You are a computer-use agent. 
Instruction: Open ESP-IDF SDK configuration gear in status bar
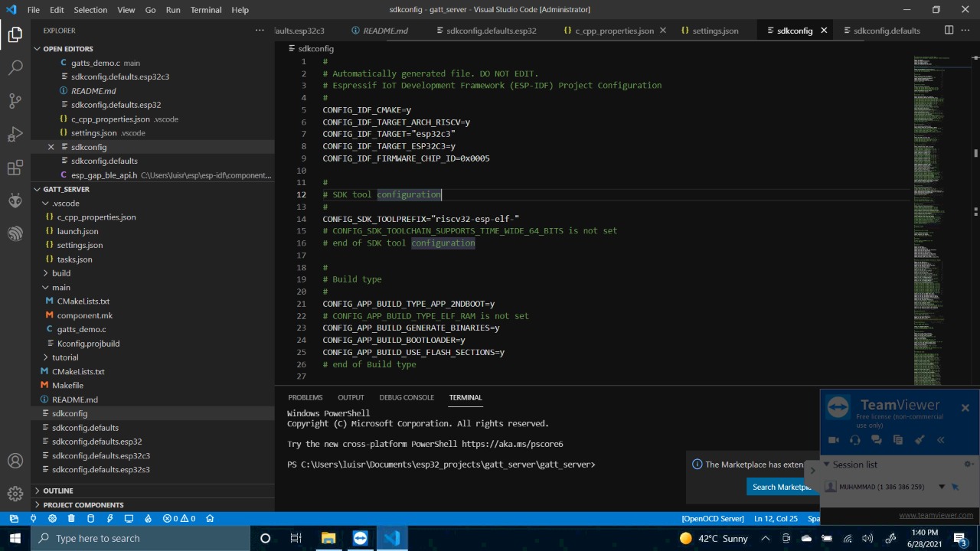[52, 518]
